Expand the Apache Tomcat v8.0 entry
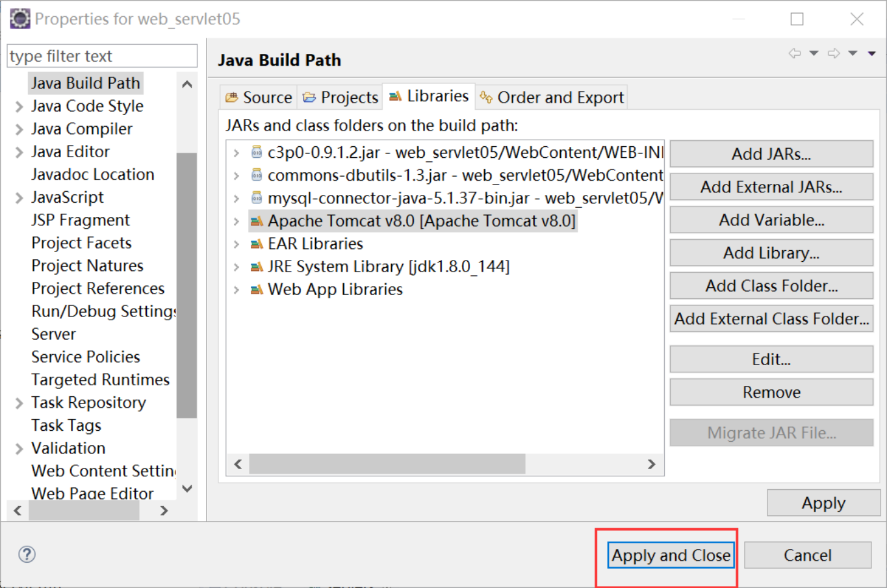The image size is (887, 588). 237,222
